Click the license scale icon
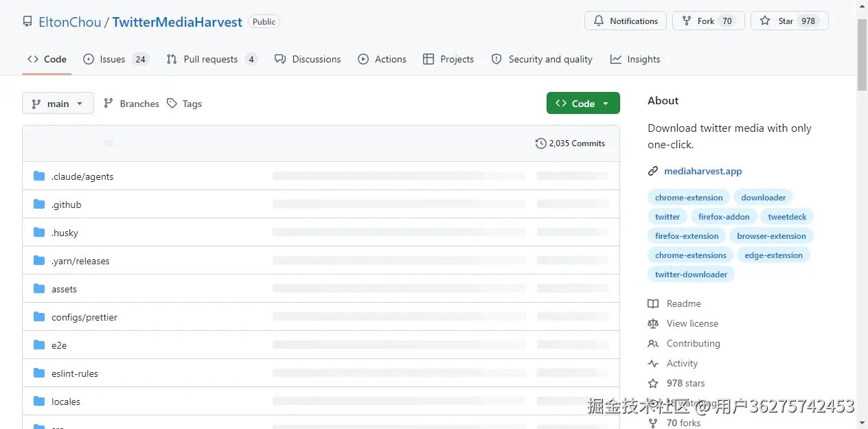The image size is (868, 429). 653,323
